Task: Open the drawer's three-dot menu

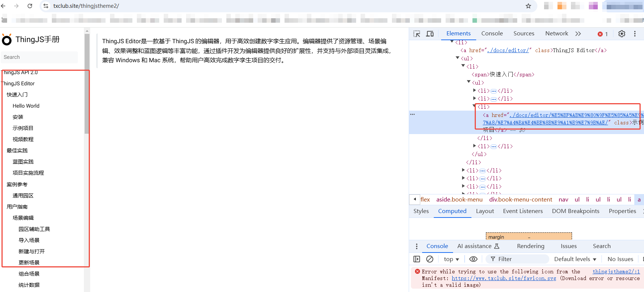Action: (417, 246)
